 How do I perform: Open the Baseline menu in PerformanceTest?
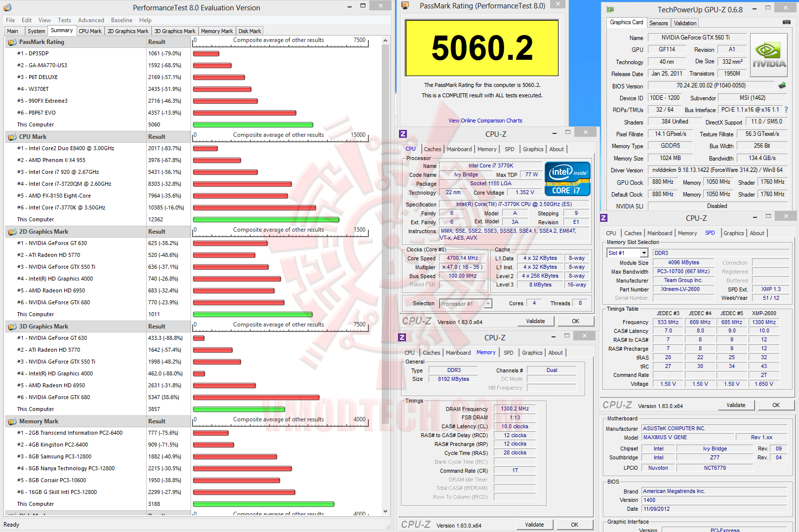(x=121, y=20)
